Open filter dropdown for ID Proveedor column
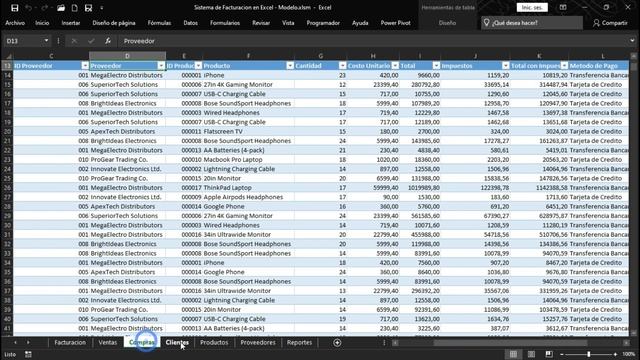This screenshot has width=640, height=360. pyautogui.click(x=84, y=66)
